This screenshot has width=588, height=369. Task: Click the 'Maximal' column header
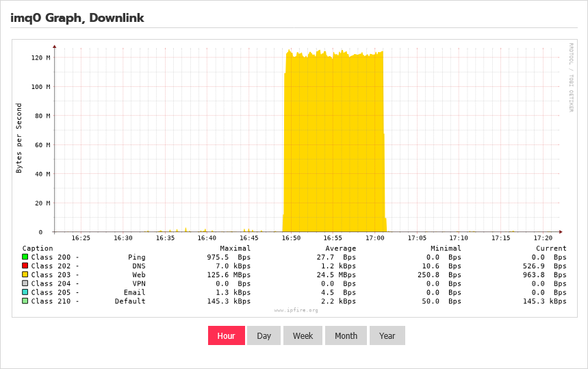pos(235,249)
